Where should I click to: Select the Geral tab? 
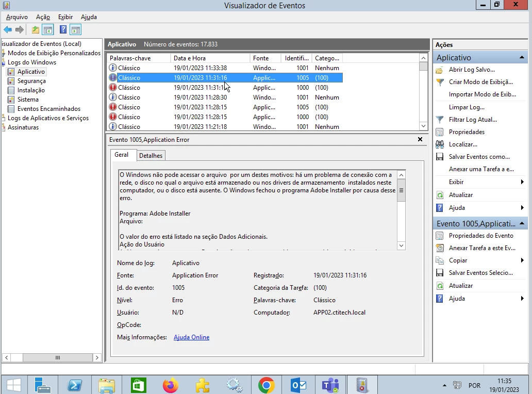[121, 155]
